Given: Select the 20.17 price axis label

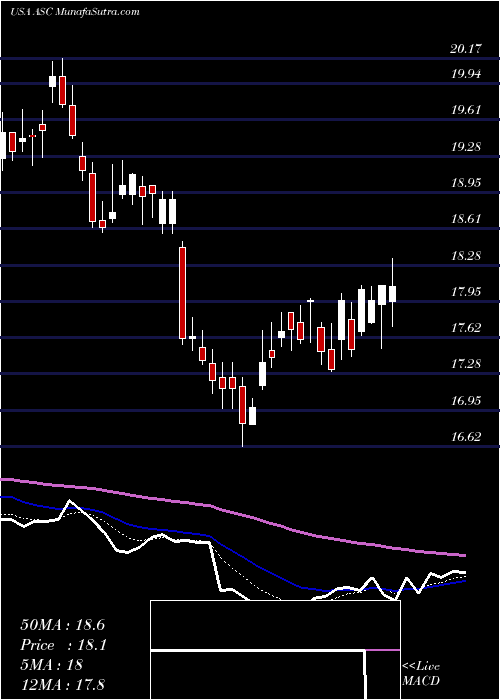Looking at the screenshot, I should click(466, 49).
